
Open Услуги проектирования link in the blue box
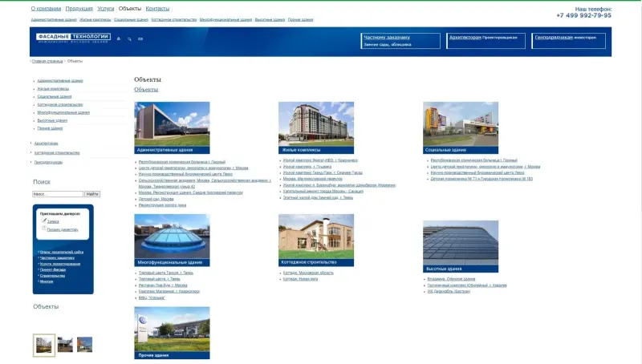(60, 264)
